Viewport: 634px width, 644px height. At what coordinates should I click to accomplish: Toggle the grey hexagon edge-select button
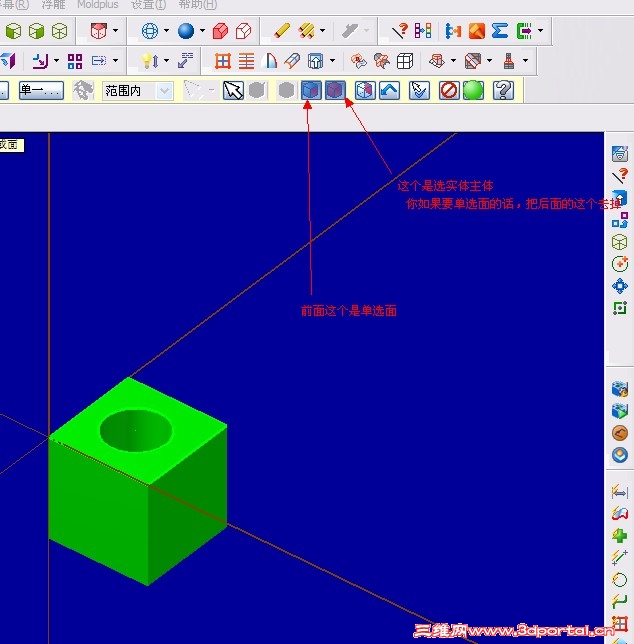click(x=257, y=90)
